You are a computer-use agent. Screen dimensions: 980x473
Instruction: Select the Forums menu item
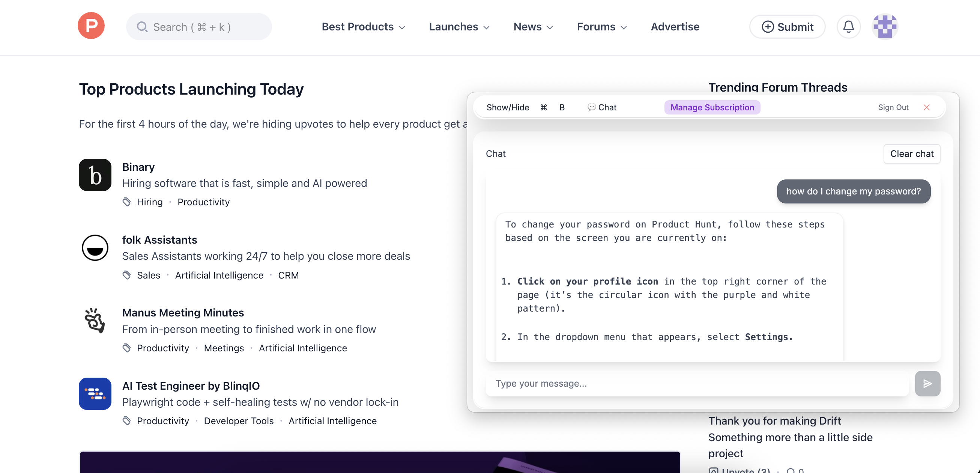600,27
